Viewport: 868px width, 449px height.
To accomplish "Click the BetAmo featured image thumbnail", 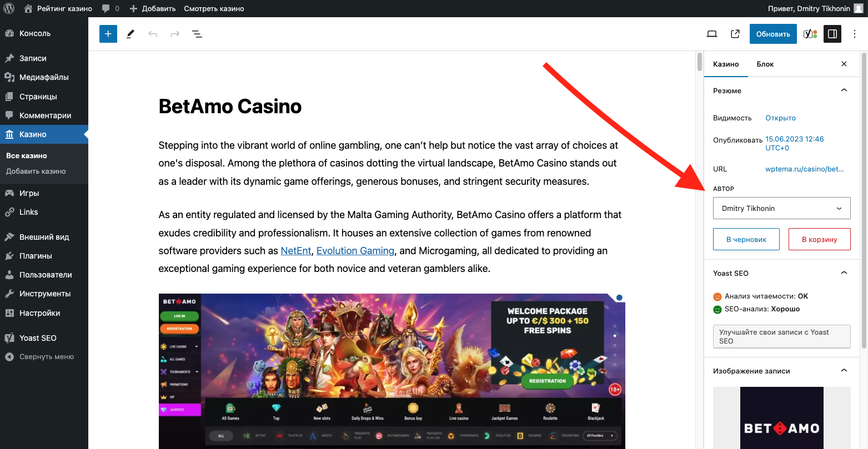I will pos(782,418).
